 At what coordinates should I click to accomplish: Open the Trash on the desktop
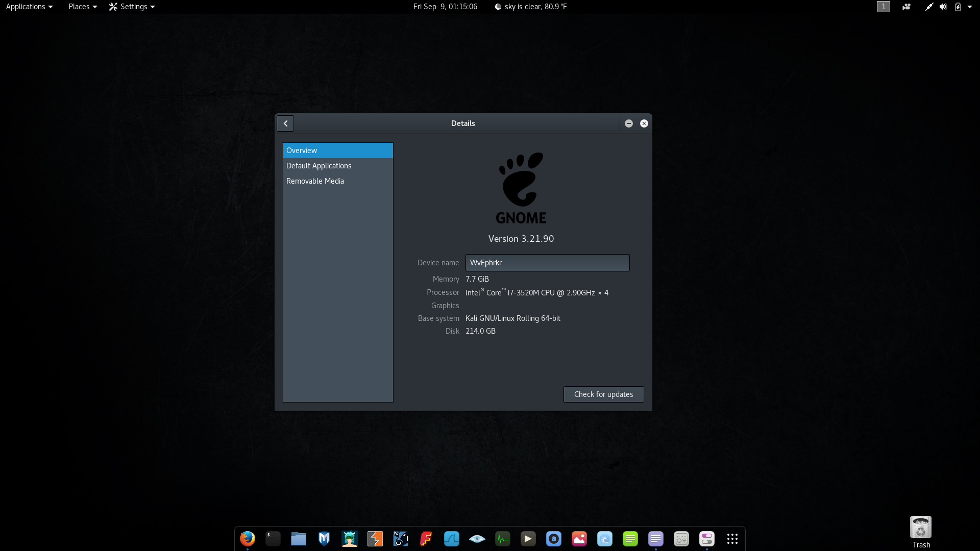921,529
